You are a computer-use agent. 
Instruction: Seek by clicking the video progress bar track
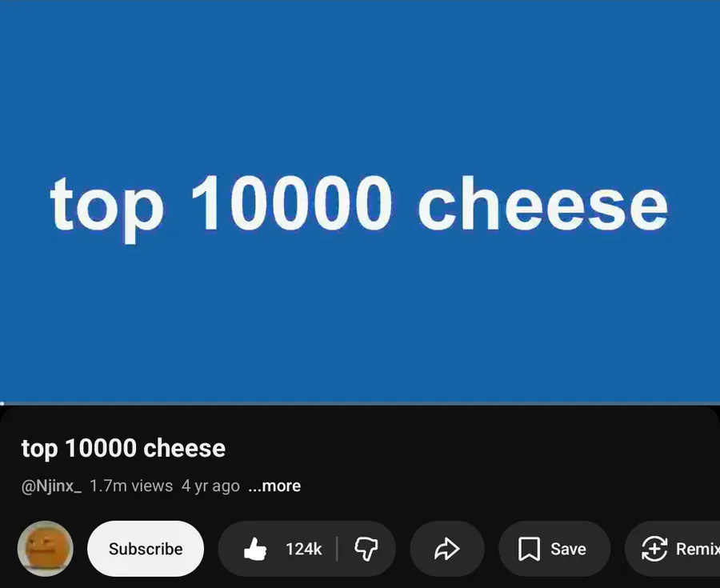click(360, 404)
